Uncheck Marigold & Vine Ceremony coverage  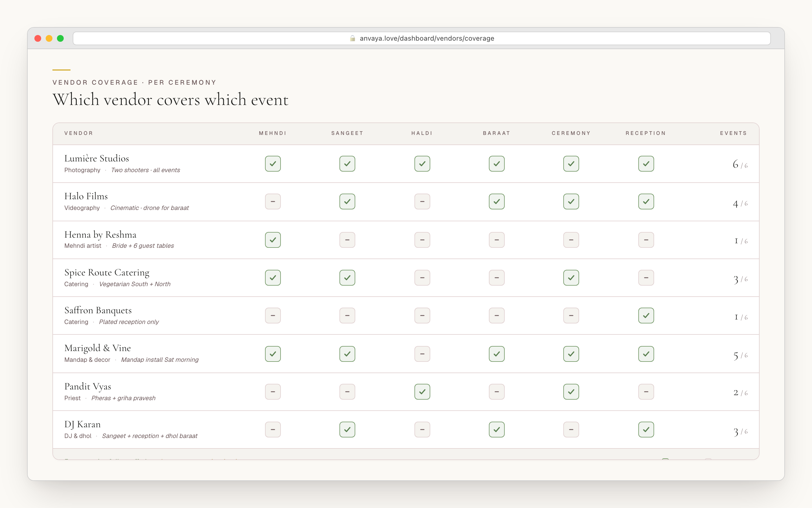pos(571,354)
